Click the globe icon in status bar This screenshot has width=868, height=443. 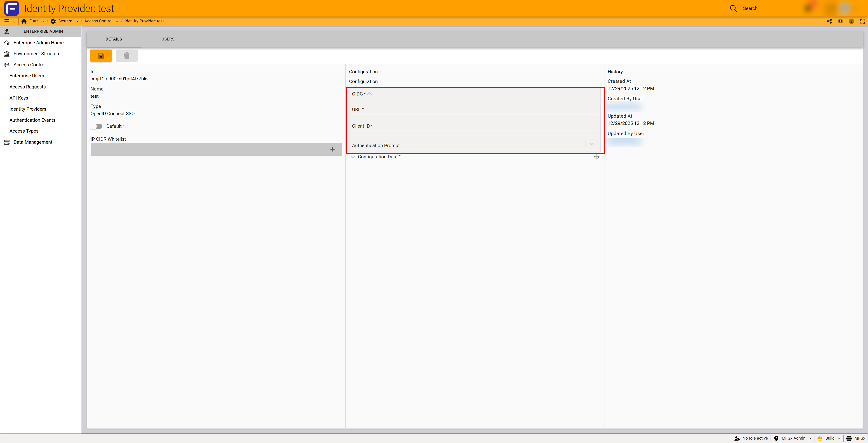849,438
